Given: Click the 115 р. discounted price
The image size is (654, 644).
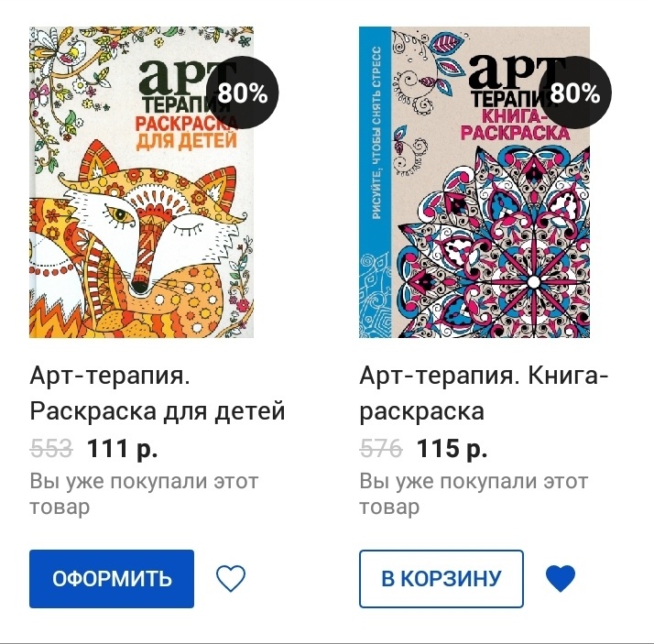Looking at the screenshot, I should click(x=452, y=449).
